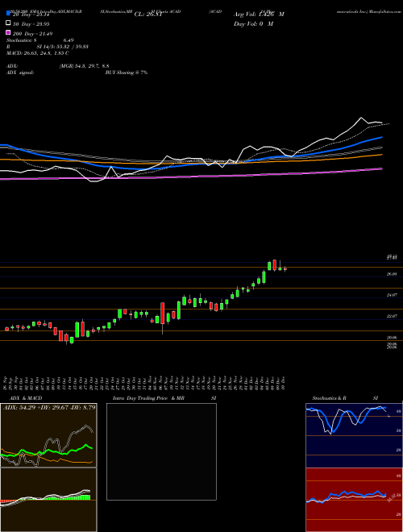The height and width of the screenshot is (532, 403).
Task: Select the '200 Day - 21.49' legend text
Action: click(x=32, y=33)
